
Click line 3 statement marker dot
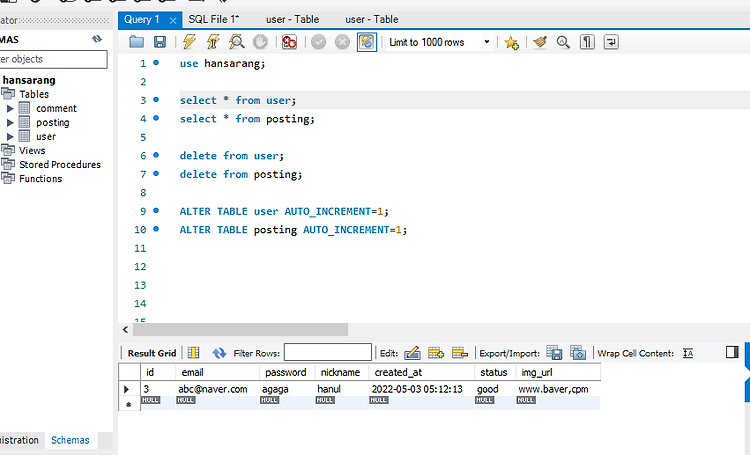click(x=156, y=100)
